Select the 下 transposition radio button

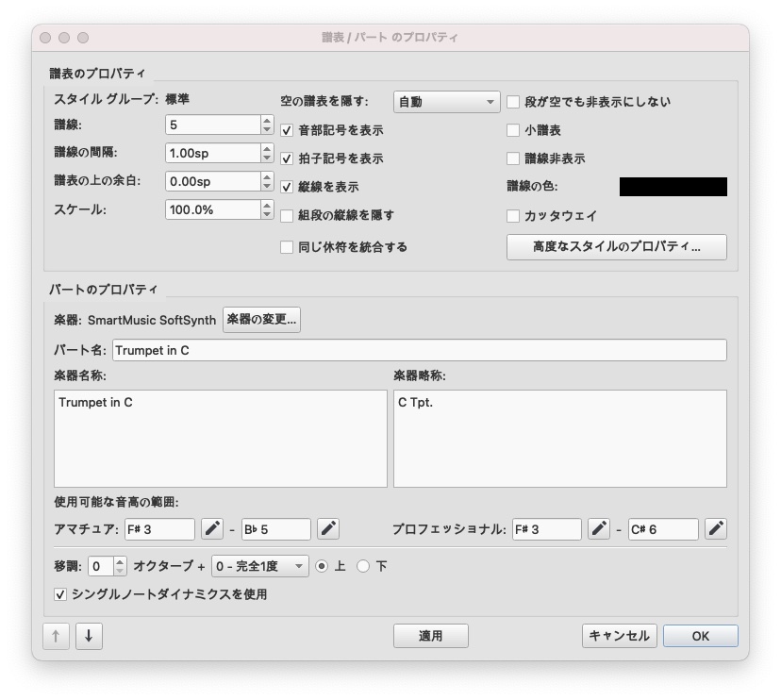363,567
